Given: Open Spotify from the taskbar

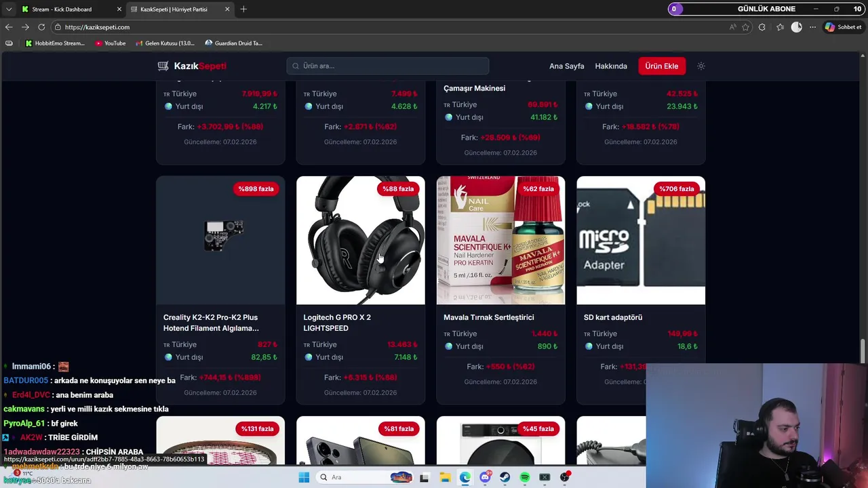Looking at the screenshot, I should coord(525,477).
